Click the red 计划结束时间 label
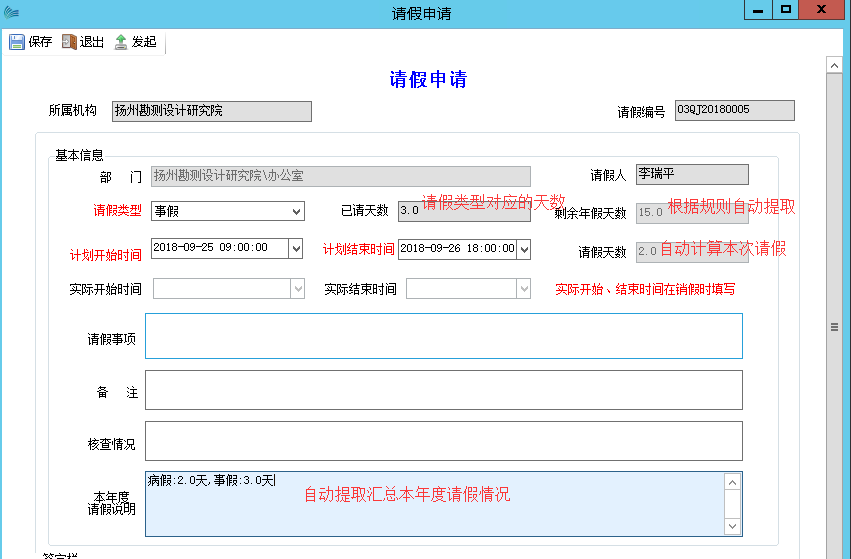 tap(358, 250)
